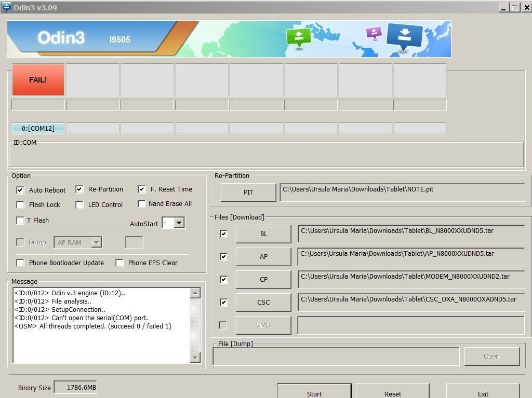Click the CSC file select button
Image resolution: width=532 pixels, height=398 pixels.
pos(263,302)
